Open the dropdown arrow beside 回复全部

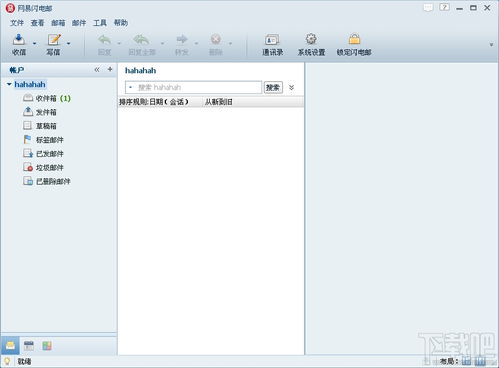pos(162,43)
